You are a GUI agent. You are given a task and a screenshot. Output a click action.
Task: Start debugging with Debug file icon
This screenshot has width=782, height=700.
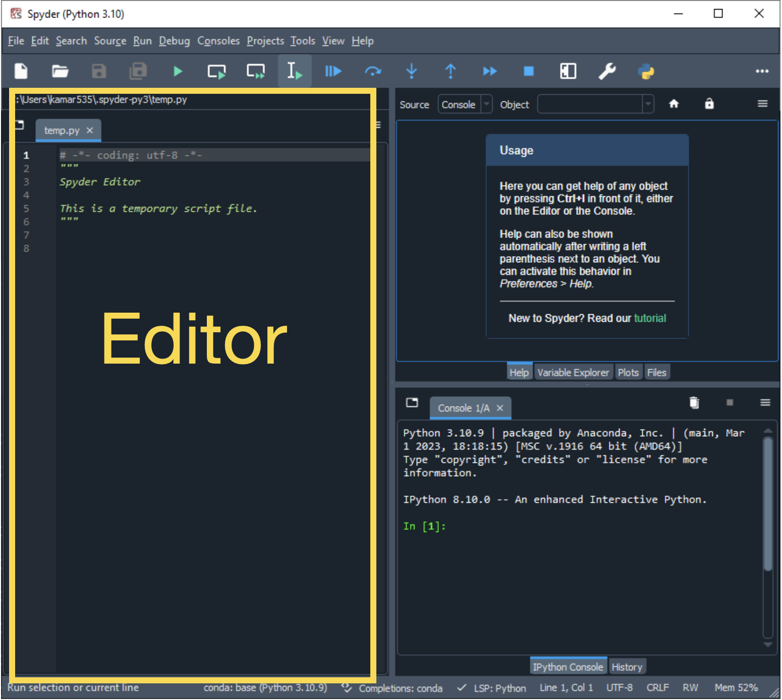click(x=333, y=71)
